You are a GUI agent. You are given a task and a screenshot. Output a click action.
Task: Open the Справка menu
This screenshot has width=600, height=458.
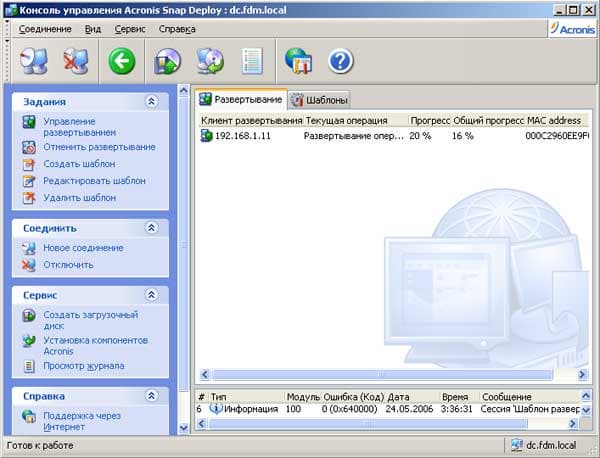click(177, 29)
